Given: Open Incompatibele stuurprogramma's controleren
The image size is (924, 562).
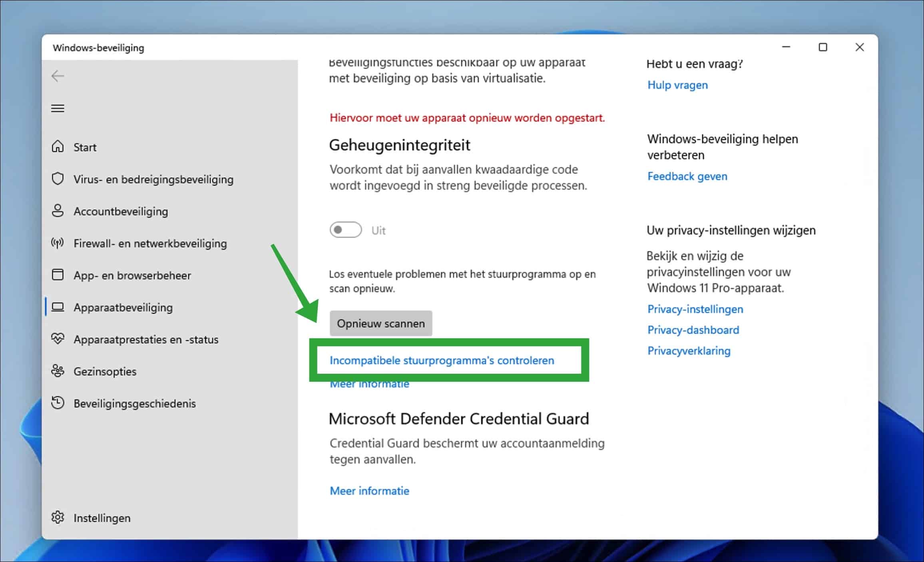Looking at the screenshot, I should tap(442, 360).
